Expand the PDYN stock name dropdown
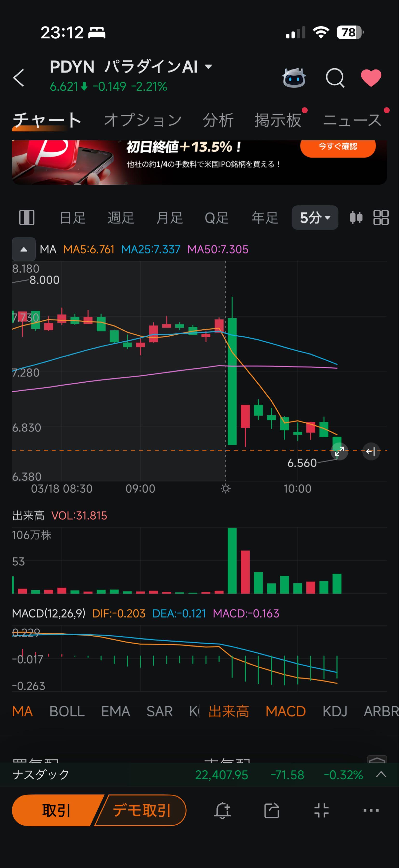This screenshot has width=399, height=868. coord(208,67)
